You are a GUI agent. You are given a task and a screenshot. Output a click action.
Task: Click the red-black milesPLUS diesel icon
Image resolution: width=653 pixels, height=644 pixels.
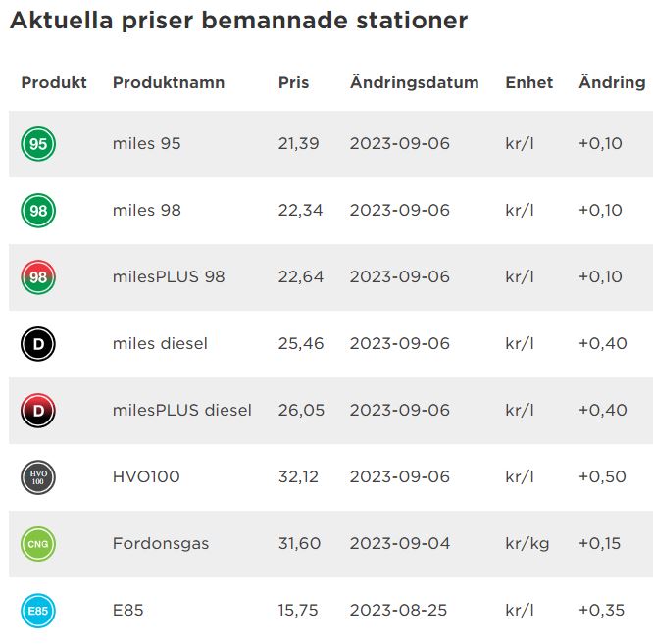pyautogui.click(x=38, y=411)
